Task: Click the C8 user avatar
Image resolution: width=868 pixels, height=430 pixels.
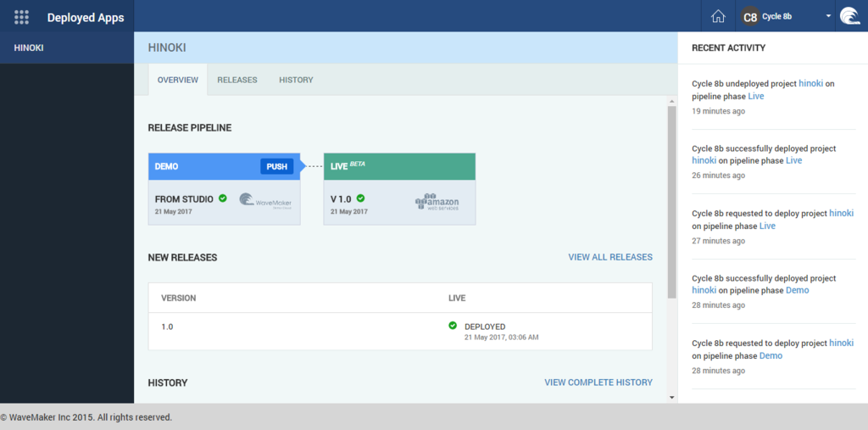Action: coord(750,17)
